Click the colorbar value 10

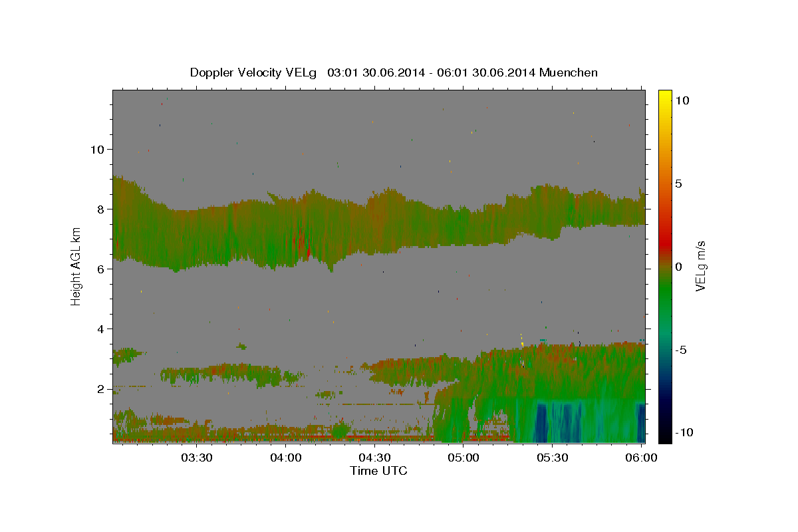[x=682, y=100]
